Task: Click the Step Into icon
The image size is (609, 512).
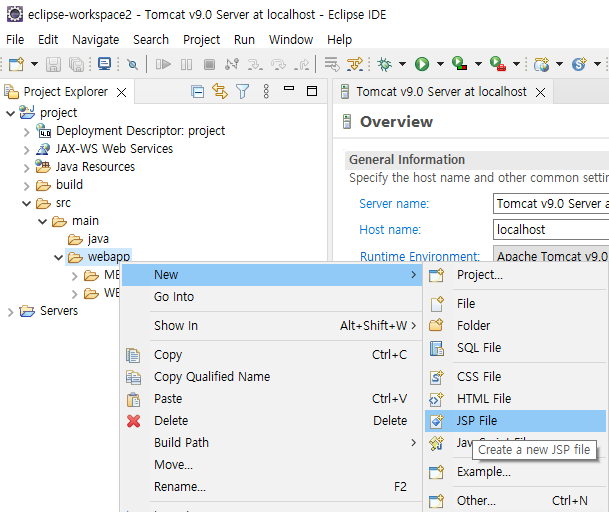Action: pos(255,64)
